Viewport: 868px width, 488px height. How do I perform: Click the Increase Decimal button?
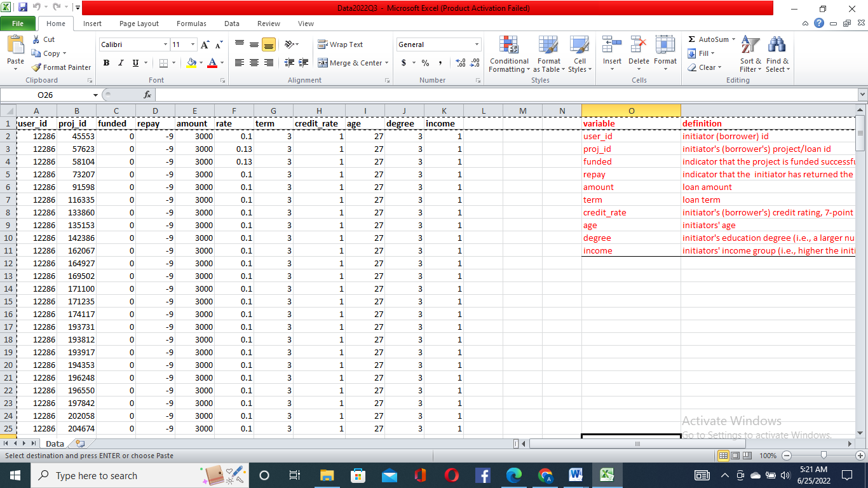coord(459,64)
